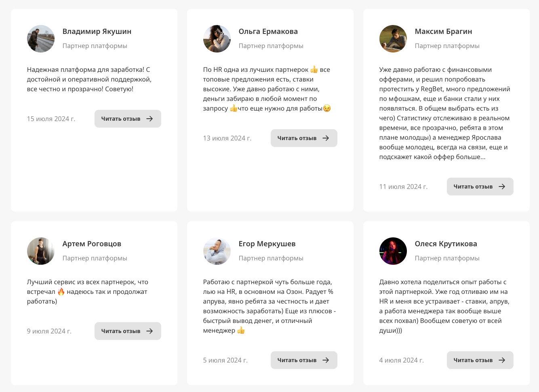Click Олеся Крутикова's profile picture
Screen dimensions: 539x392
point(393,251)
